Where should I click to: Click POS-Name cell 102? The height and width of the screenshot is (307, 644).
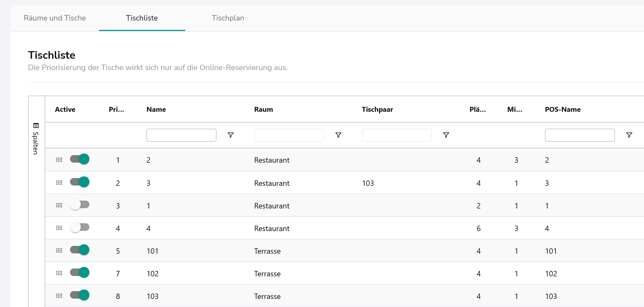[x=551, y=274]
